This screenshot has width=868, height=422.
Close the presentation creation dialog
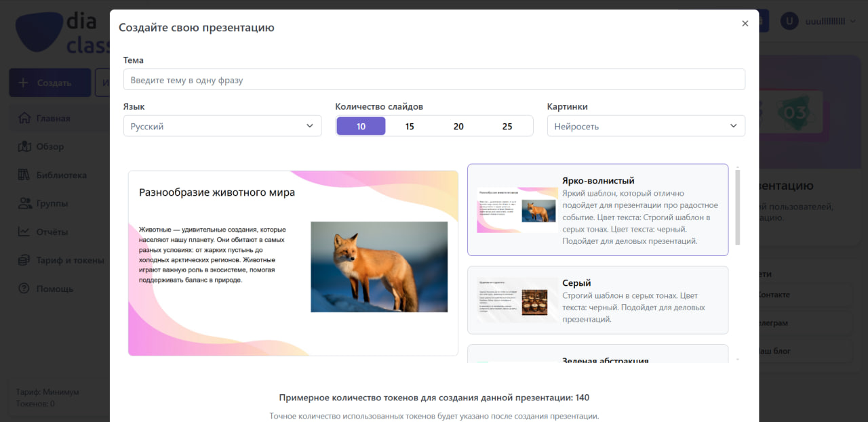click(745, 24)
